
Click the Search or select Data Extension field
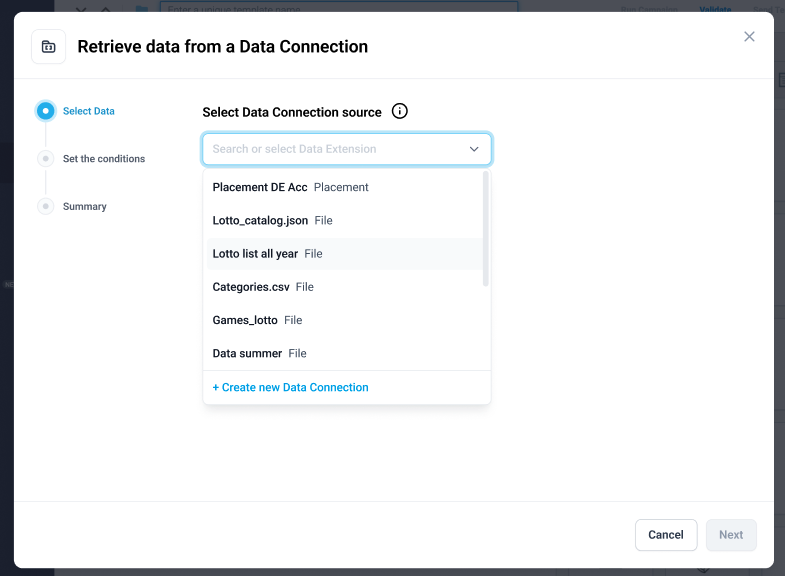click(x=347, y=149)
